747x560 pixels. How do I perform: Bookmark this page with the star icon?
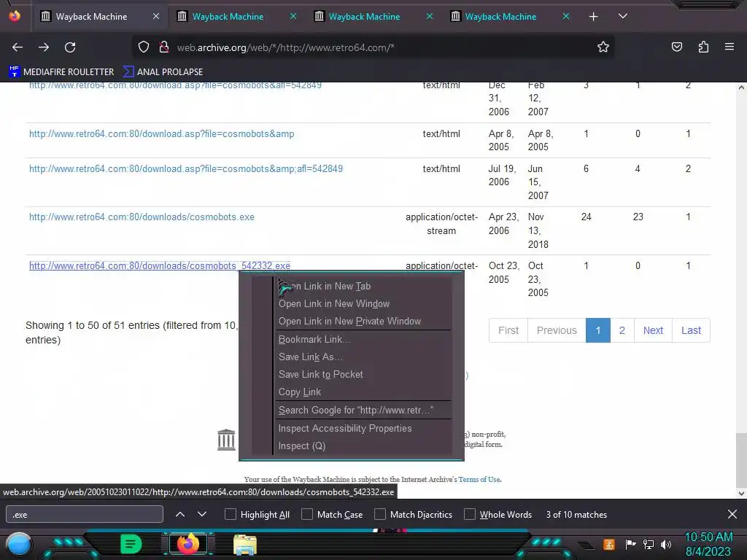click(x=603, y=47)
